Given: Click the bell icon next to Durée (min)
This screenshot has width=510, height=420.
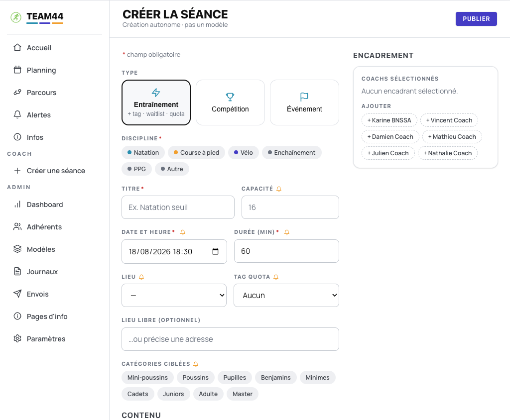Looking at the screenshot, I should click(287, 232).
